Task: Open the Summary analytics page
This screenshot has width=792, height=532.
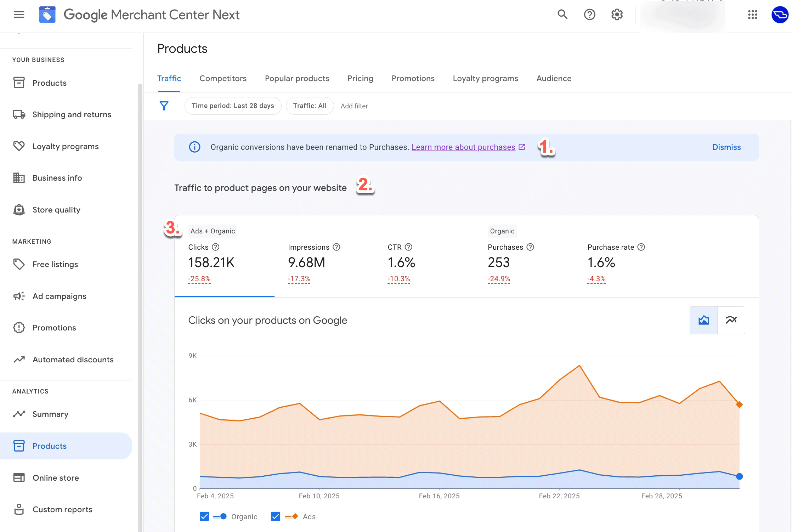Action: pyautogui.click(x=50, y=414)
